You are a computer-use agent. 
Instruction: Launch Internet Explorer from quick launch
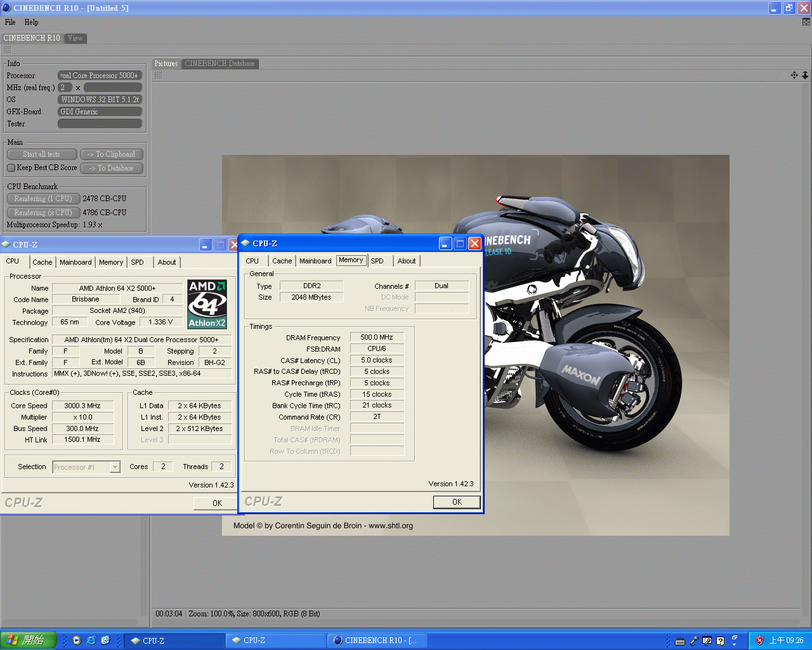[x=91, y=640]
